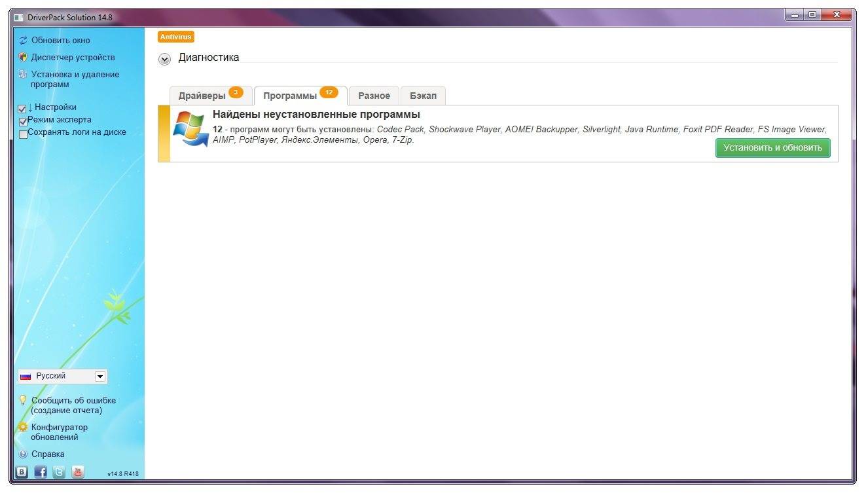Select the Программы tab
The height and width of the screenshot is (497, 868).
click(x=300, y=96)
